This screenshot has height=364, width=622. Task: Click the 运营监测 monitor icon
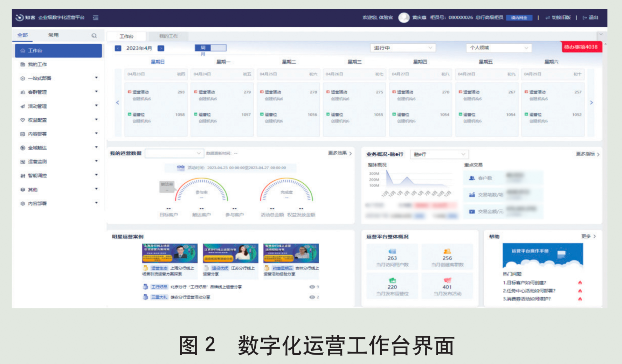point(23,162)
